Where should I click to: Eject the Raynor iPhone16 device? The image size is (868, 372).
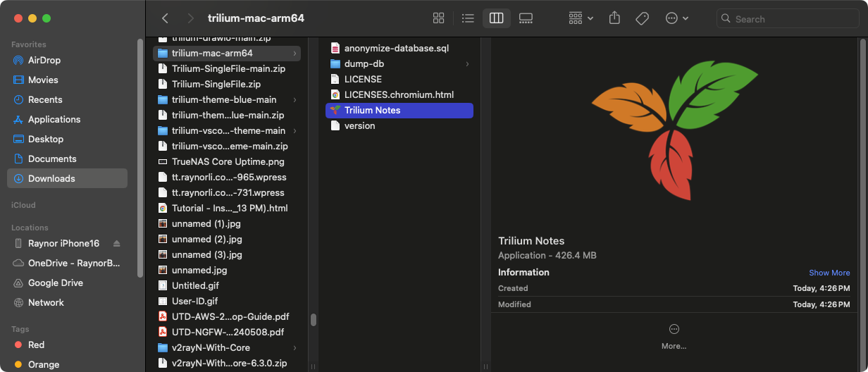click(x=117, y=243)
